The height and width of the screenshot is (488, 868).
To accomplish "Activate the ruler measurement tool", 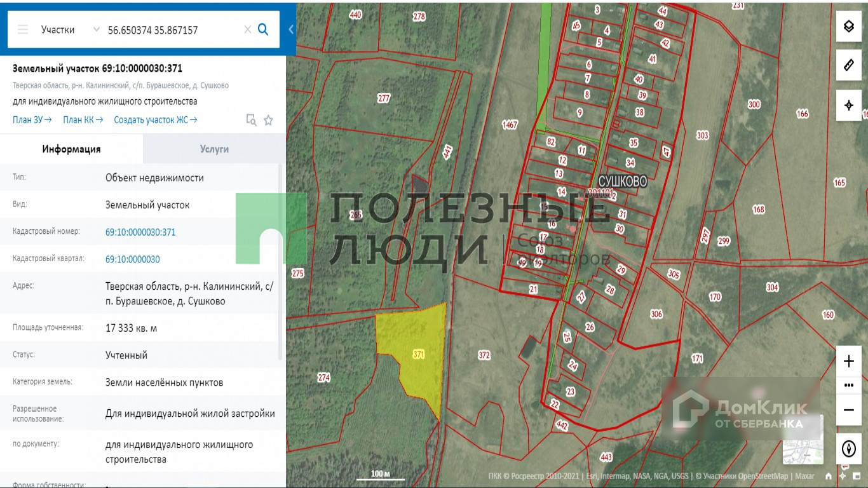I will (848, 65).
